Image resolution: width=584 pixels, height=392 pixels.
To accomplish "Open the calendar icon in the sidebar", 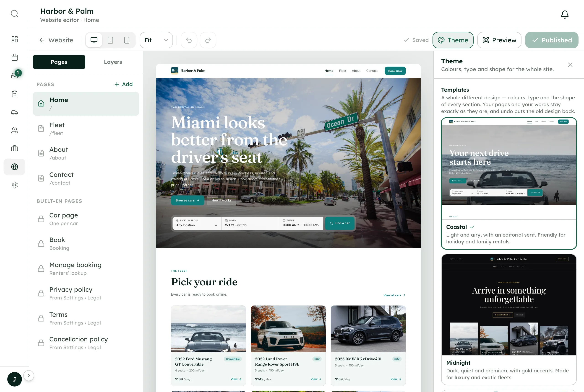I will pyautogui.click(x=15, y=57).
